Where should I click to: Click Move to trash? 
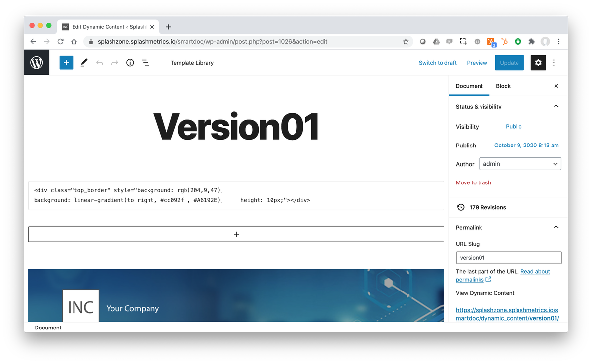[x=474, y=182]
